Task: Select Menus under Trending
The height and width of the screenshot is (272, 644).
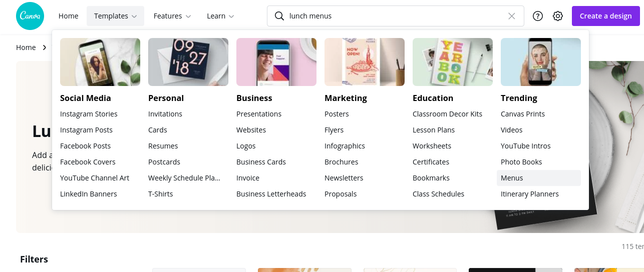Action: coord(512,178)
